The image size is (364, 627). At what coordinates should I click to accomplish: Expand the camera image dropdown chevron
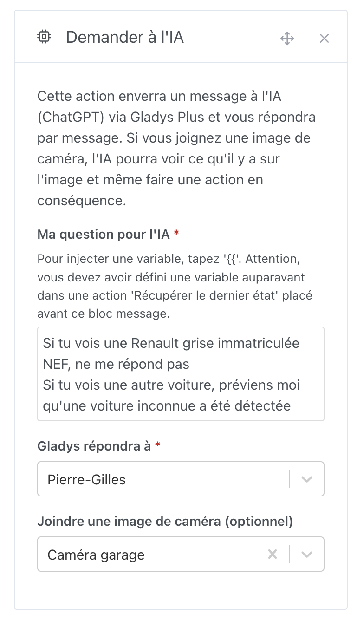click(x=306, y=554)
